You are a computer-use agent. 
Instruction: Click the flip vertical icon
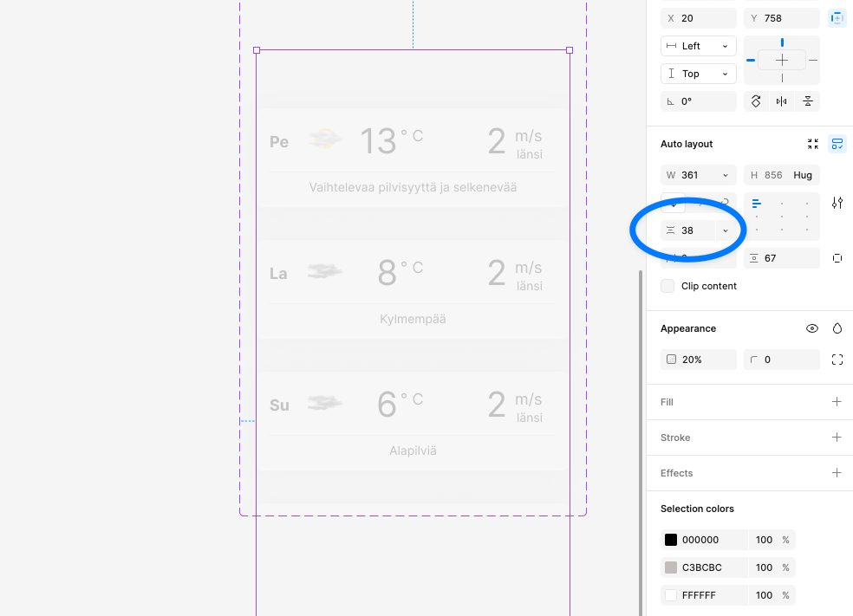808,101
